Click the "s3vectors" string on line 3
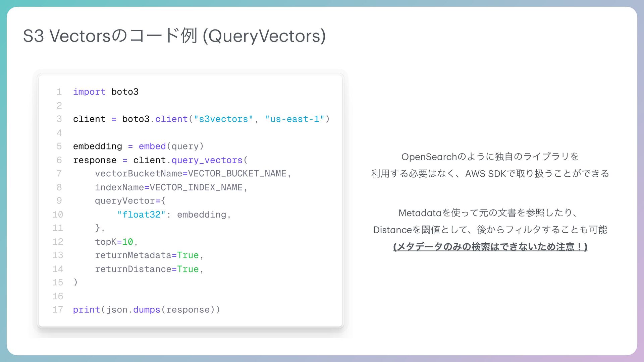Screen dimensions: 644x362 click(223, 119)
